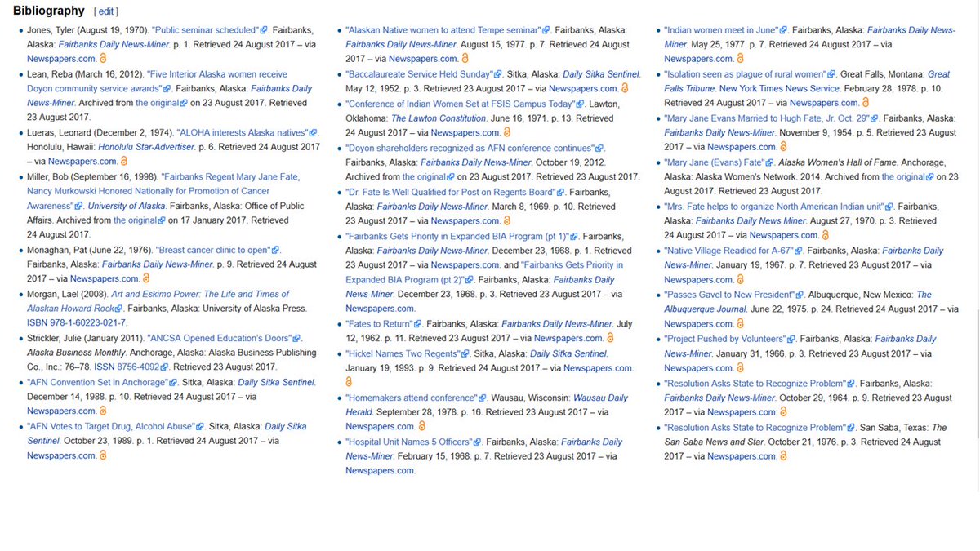The width and height of the screenshot is (980, 551).
Task: Follow the Honolulu Star-Advertiser link
Action: (146, 147)
